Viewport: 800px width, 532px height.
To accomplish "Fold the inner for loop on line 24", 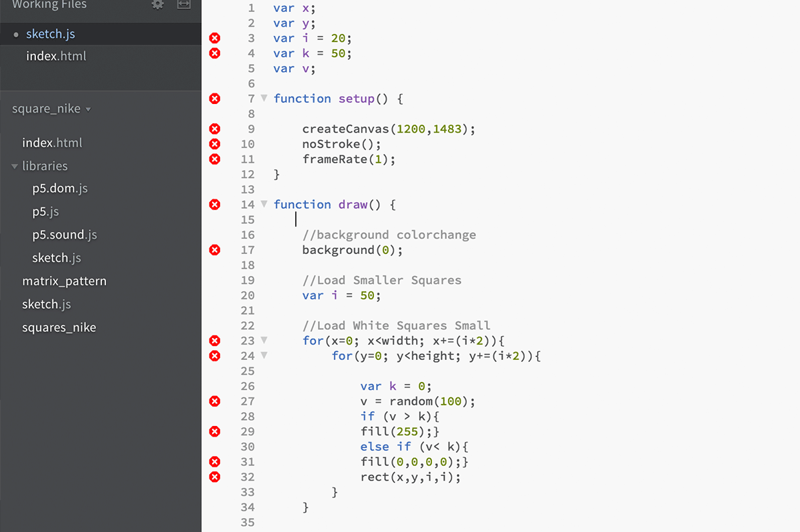I will point(264,356).
